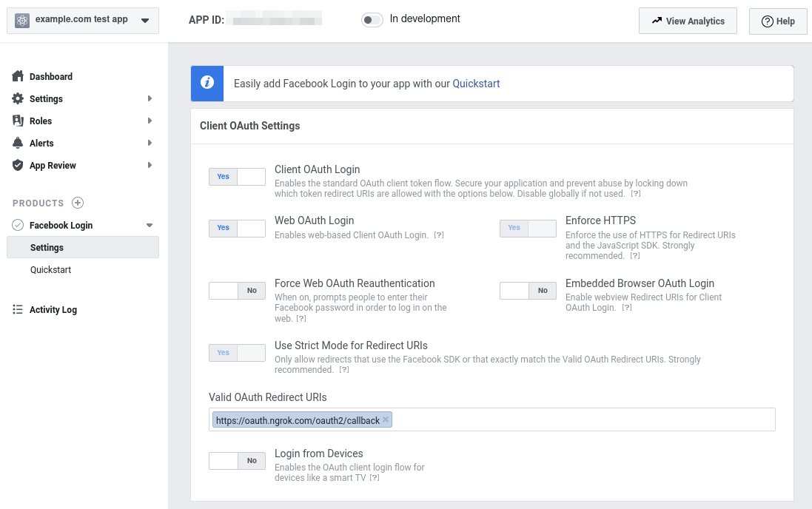The image size is (812, 509).
Task: Toggle the Login from Devices switch
Action: pyautogui.click(x=237, y=461)
